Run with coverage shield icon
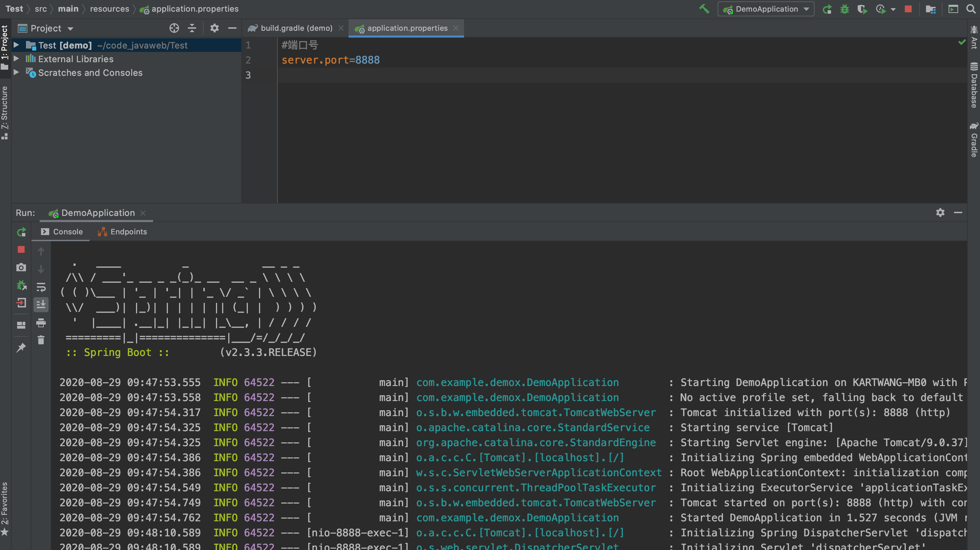Screen dimensions: 980x550 [862, 9]
